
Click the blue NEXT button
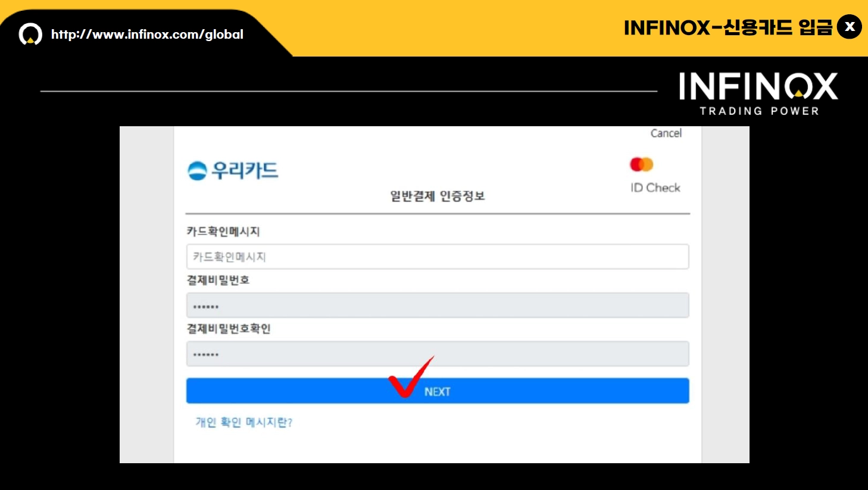click(438, 391)
